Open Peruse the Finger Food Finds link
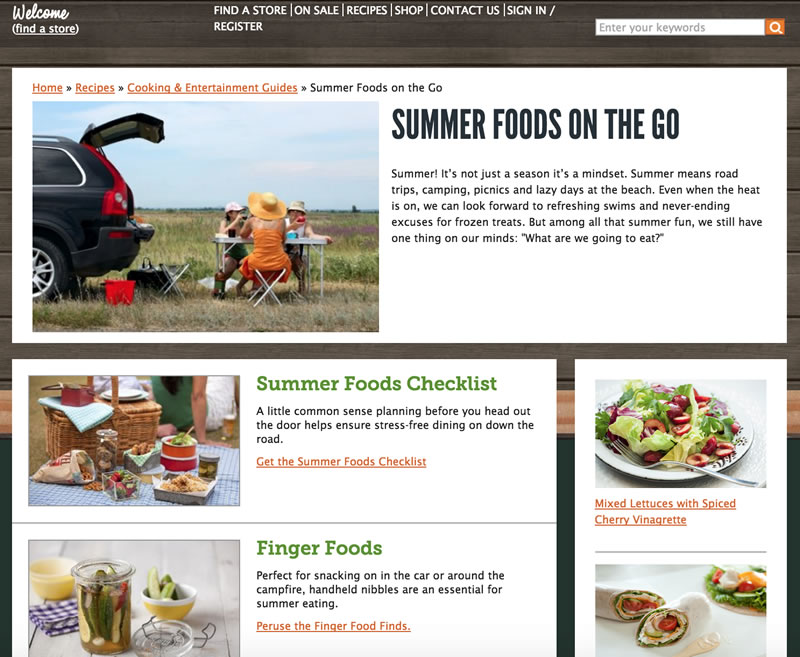Screen dimensions: 800x657 pyautogui.click(x=333, y=626)
